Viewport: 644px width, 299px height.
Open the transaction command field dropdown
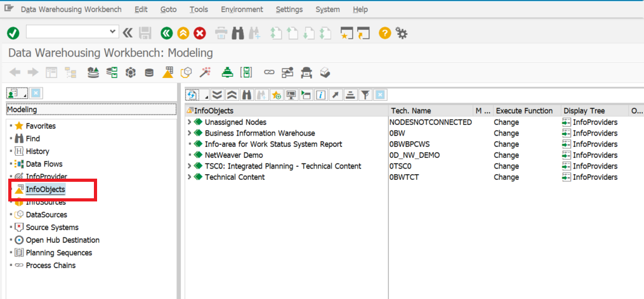114,32
